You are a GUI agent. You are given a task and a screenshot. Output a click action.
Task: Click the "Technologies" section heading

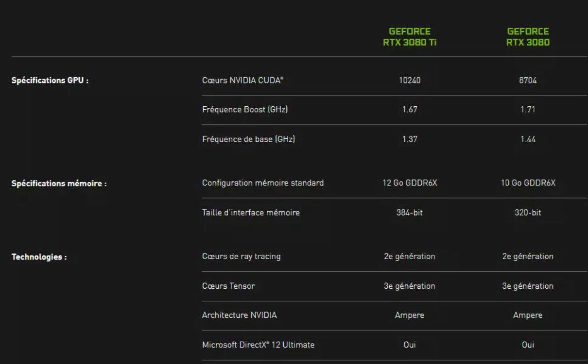click(39, 257)
